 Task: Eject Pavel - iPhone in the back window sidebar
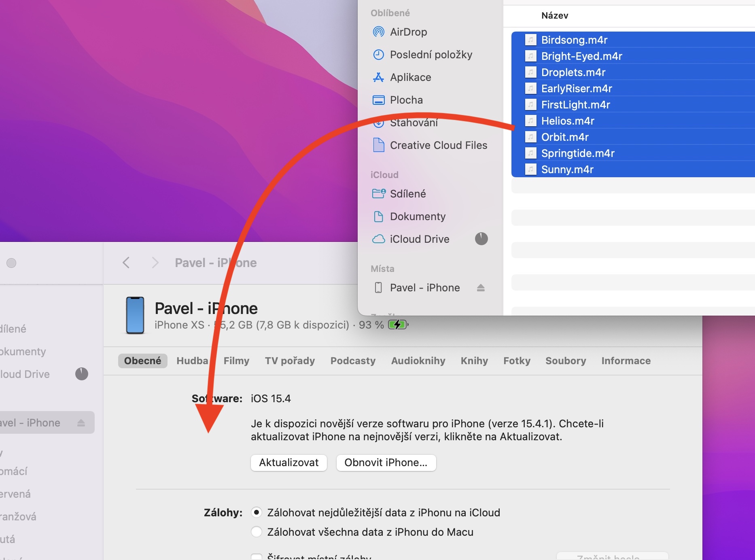click(x=81, y=423)
